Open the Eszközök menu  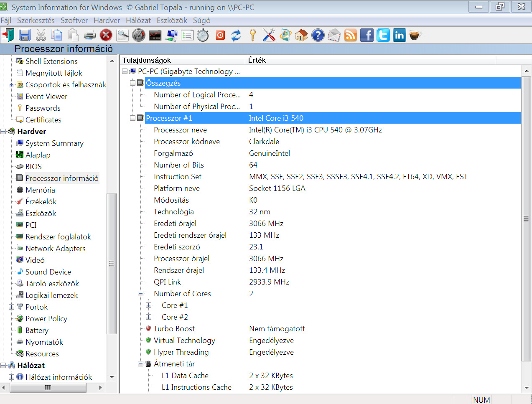point(172,20)
